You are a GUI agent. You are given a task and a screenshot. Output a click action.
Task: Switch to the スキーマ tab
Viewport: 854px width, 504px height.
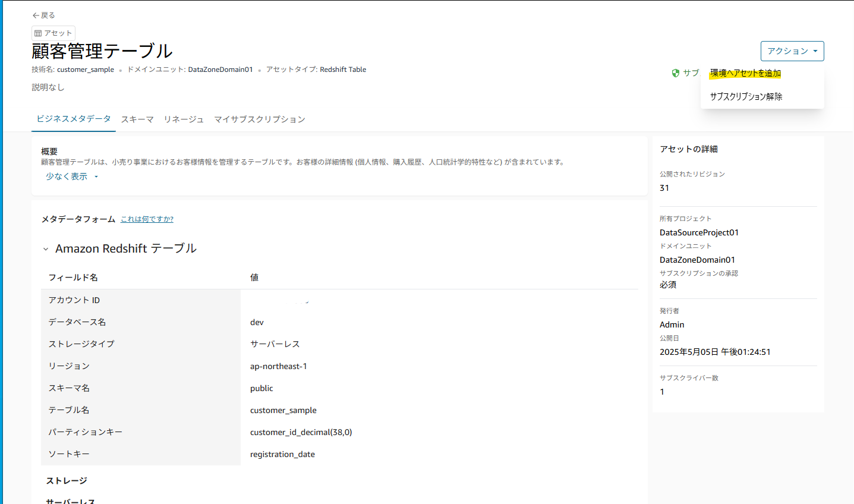click(x=137, y=119)
